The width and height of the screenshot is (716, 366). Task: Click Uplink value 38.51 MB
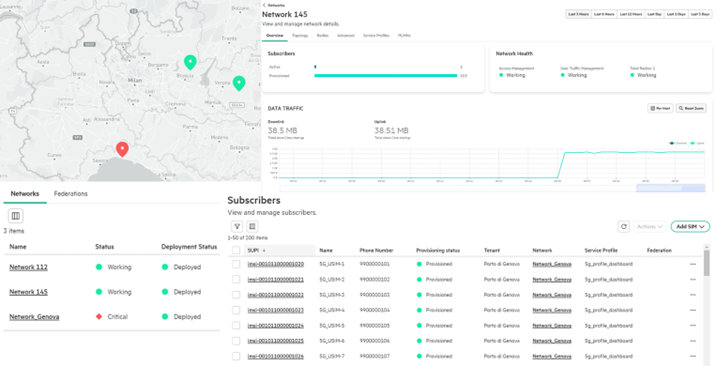click(x=391, y=131)
